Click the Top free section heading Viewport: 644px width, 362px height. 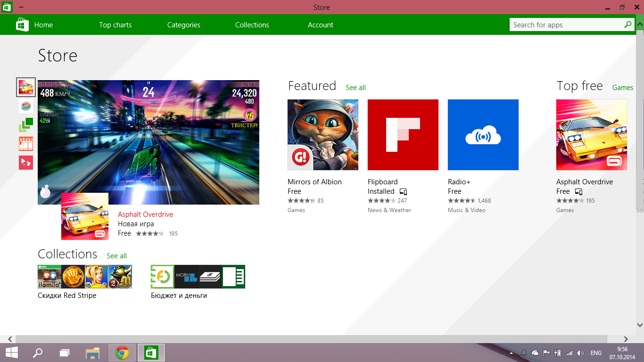pyautogui.click(x=580, y=86)
